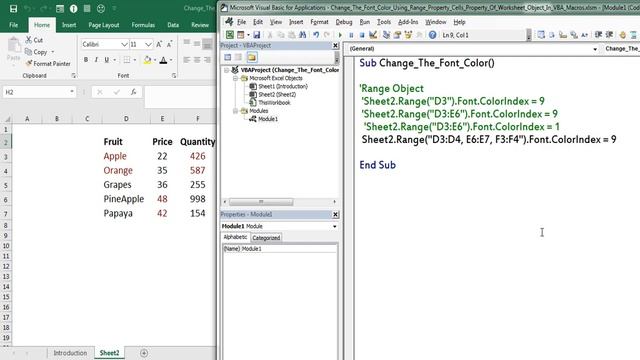Toggle Italic formatting in the Excel ribbon
The height and width of the screenshot is (360, 640).
click(96, 60)
